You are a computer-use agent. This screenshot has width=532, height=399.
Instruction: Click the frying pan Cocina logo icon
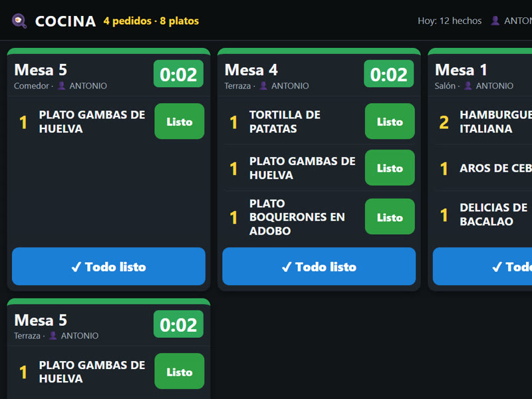19,21
